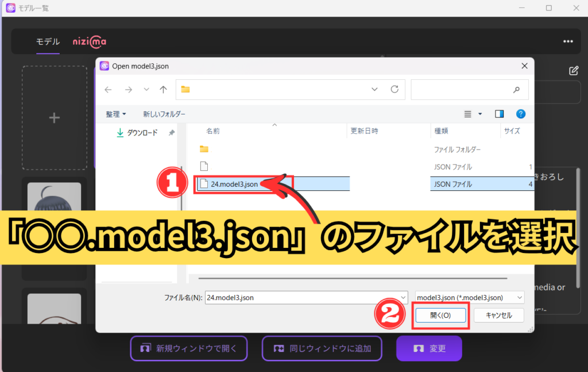This screenshot has height=372, width=588.
Task: Open the address bar path dropdown
Action: (x=375, y=90)
